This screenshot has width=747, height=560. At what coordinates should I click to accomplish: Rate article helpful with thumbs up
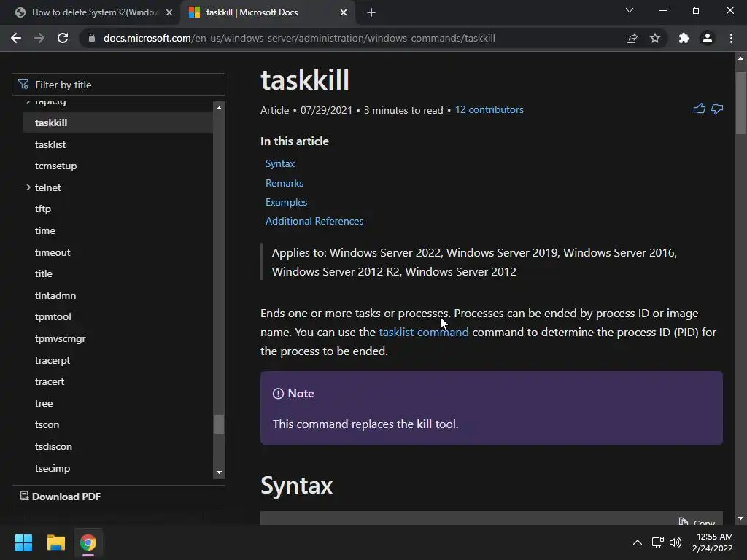tap(699, 109)
